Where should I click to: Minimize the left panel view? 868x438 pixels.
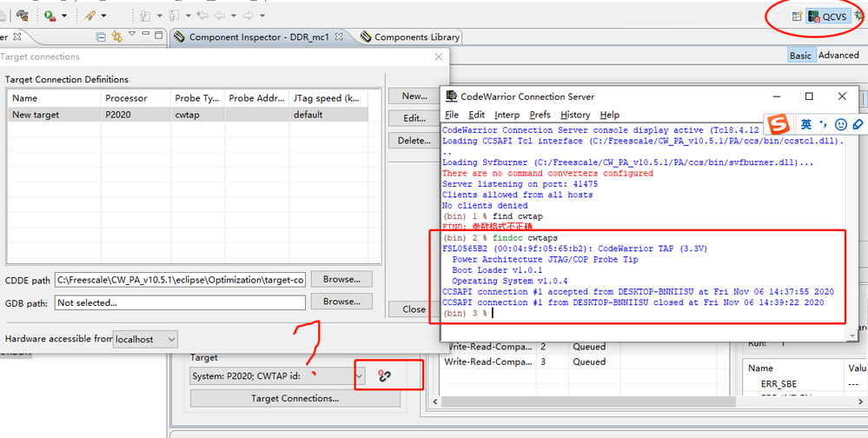pyautogui.click(x=146, y=35)
